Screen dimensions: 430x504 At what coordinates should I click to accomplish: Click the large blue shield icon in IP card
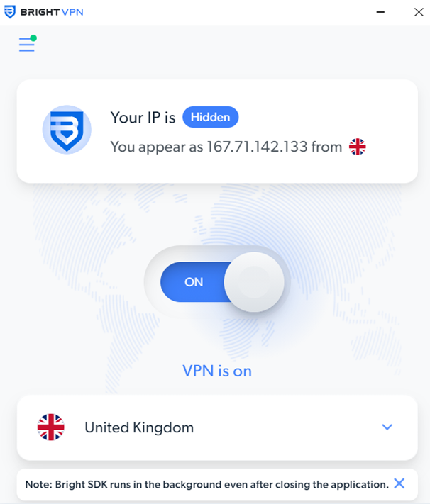[x=67, y=130]
